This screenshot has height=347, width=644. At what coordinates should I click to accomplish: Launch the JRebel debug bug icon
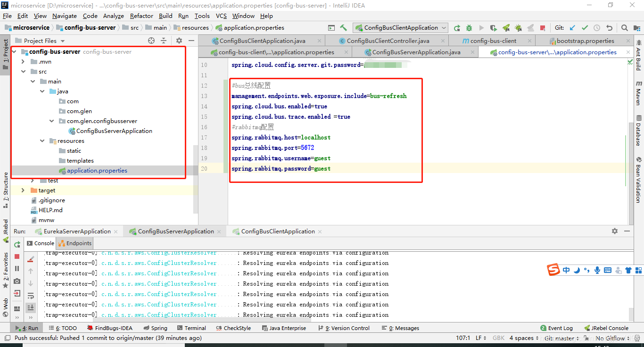pyautogui.click(x=518, y=28)
